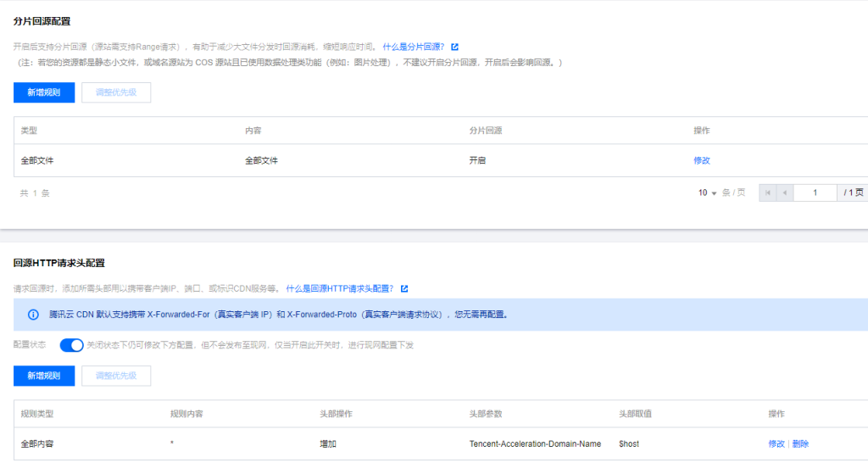Go to previous page using arrow icon

click(786, 193)
